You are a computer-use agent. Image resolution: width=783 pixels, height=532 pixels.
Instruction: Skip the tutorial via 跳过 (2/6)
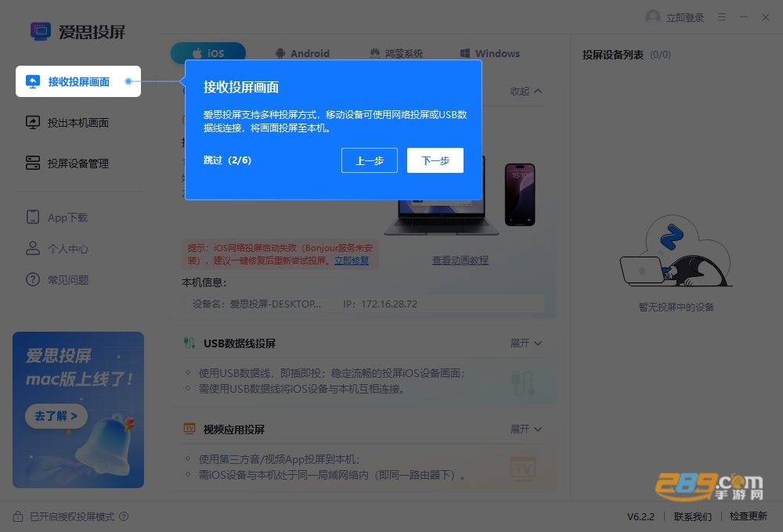pos(227,160)
